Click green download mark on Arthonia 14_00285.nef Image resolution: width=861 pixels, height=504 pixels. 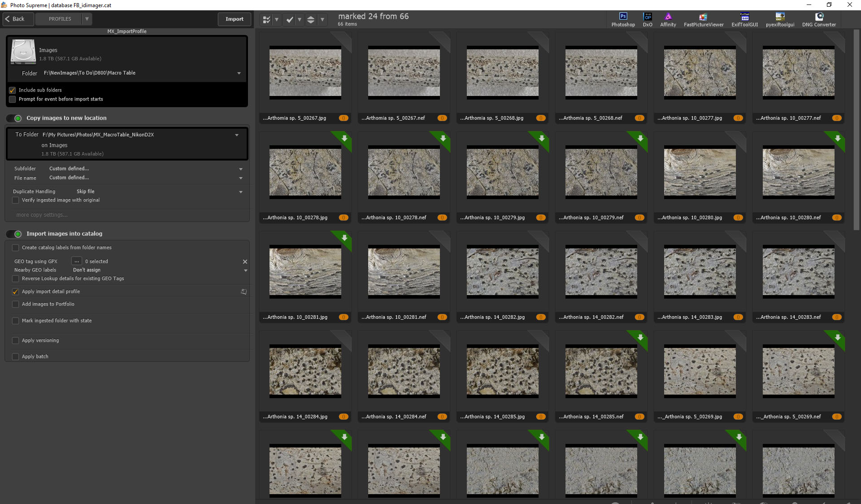click(x=640, y=337)
